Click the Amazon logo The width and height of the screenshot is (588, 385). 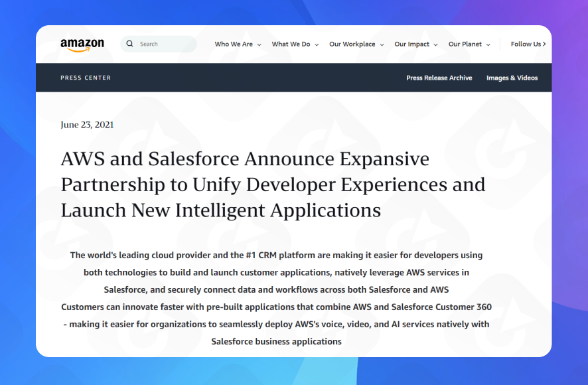point(82,44)
